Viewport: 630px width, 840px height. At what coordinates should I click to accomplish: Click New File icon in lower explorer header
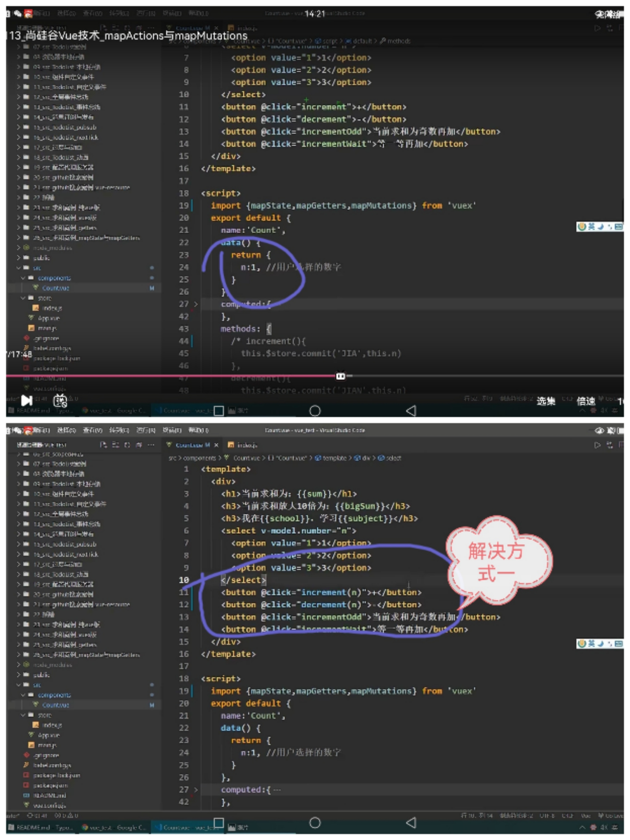(103, 445)
